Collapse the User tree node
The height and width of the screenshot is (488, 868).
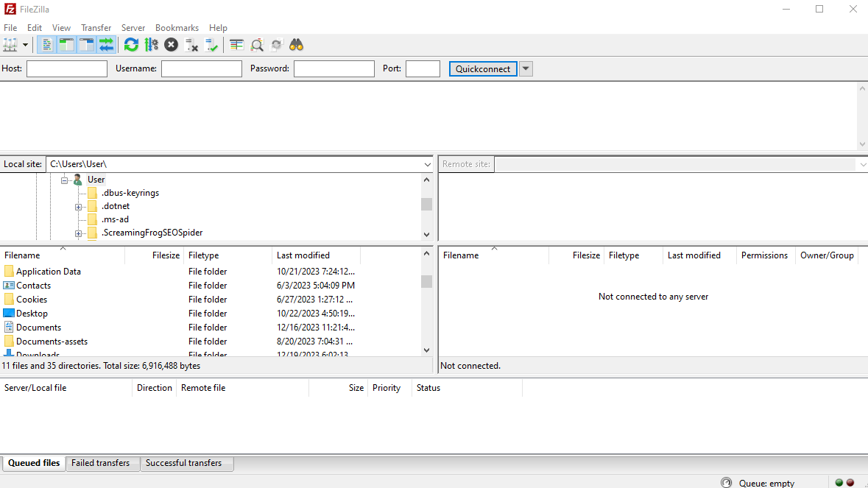point(64,180)
